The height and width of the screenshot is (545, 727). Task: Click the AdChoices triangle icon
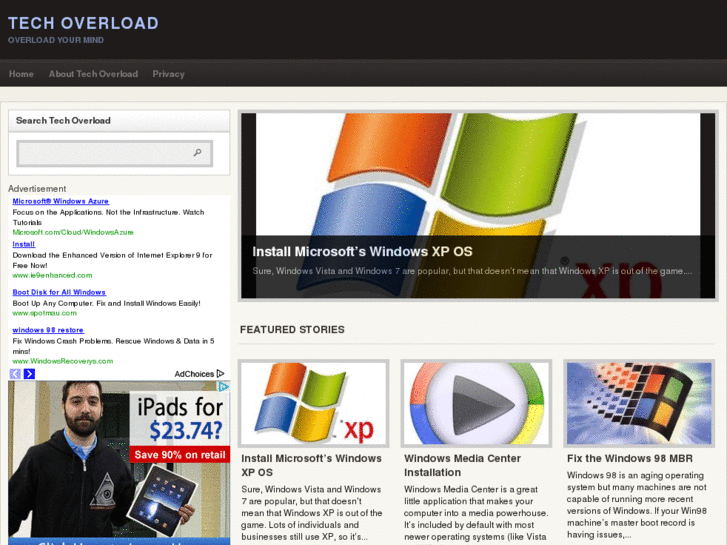point(220,373)
